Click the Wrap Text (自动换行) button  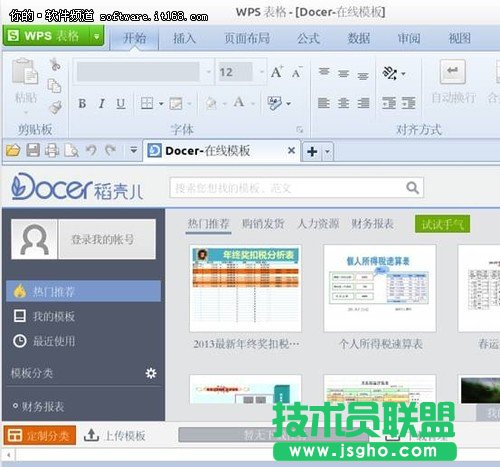(x=453, y=82)
